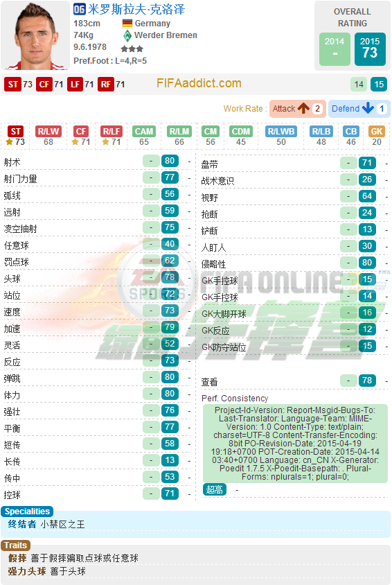Select the R/LWB position badge
This screenshot has height=585, width=392.
281,131
